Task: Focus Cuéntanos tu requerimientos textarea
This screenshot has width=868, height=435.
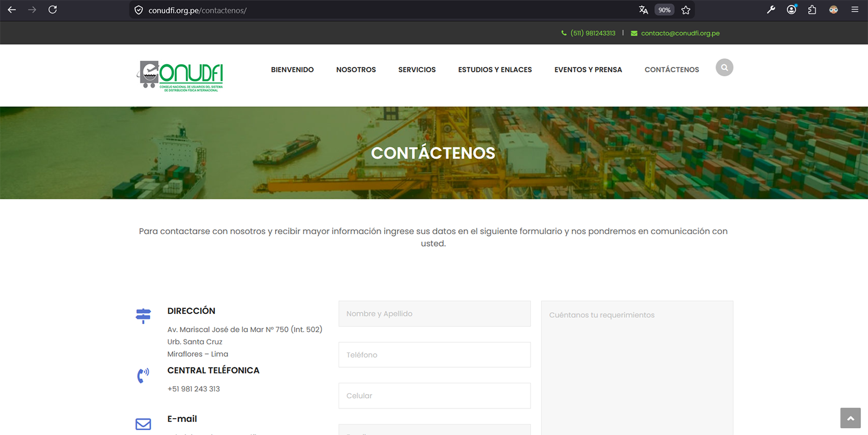Action: [x=637, y=368]
